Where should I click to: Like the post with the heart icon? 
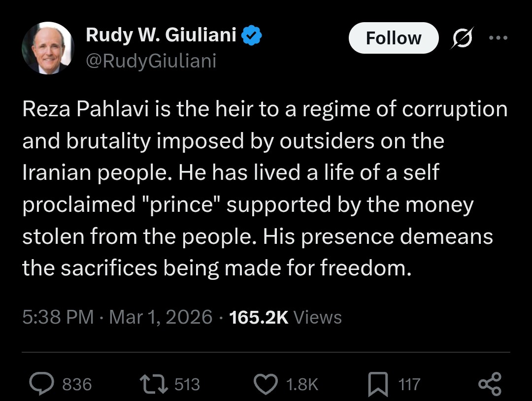(266, 384)
